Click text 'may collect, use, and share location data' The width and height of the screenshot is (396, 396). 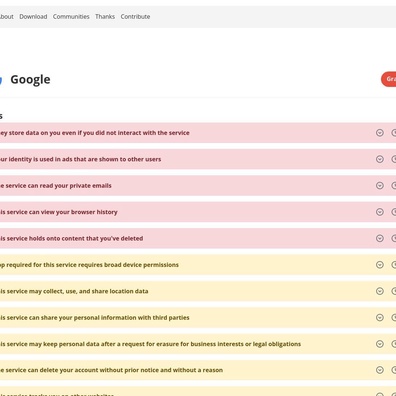88,291
